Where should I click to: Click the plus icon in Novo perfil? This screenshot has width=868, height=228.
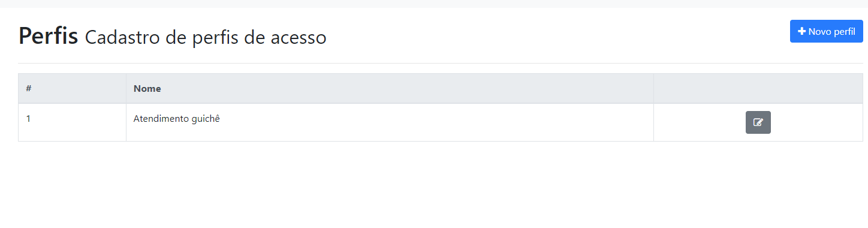click(801, 31)
